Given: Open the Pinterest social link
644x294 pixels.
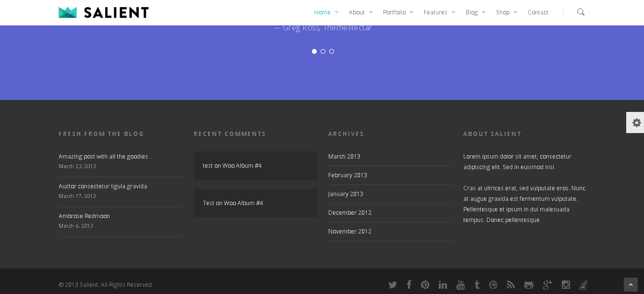Looking at the screenshot, I should pos(425,285).
